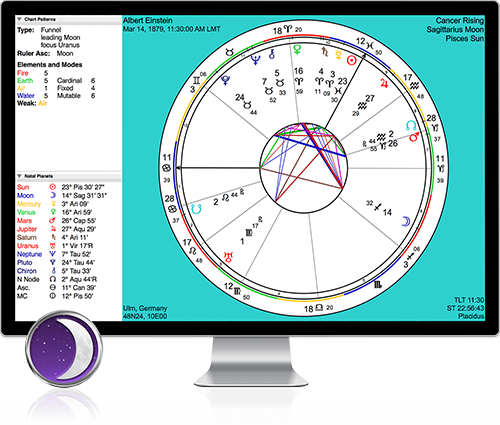Collapse the Chart Patterns panel
The image size is (500, 425).
coord(19,19)
